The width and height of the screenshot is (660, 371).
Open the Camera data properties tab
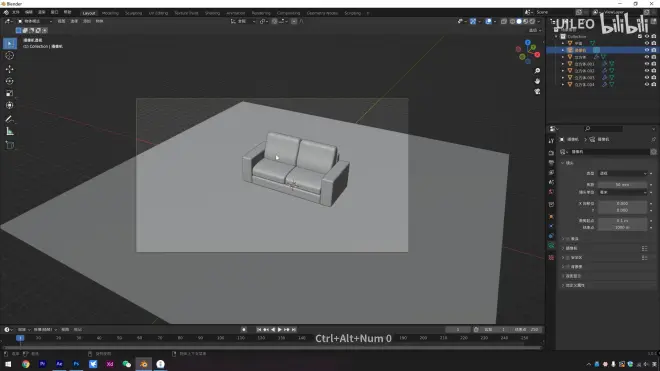tap(551, 246)
